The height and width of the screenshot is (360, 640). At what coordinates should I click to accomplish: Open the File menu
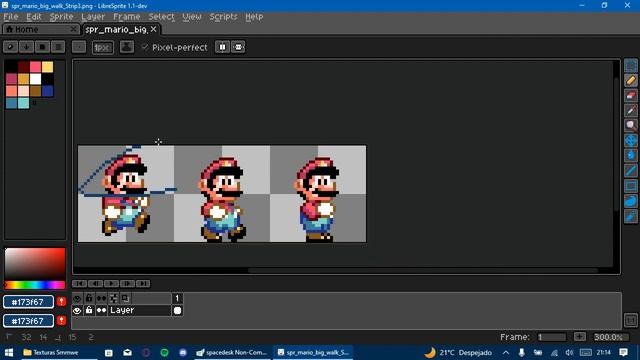(11, 17)
